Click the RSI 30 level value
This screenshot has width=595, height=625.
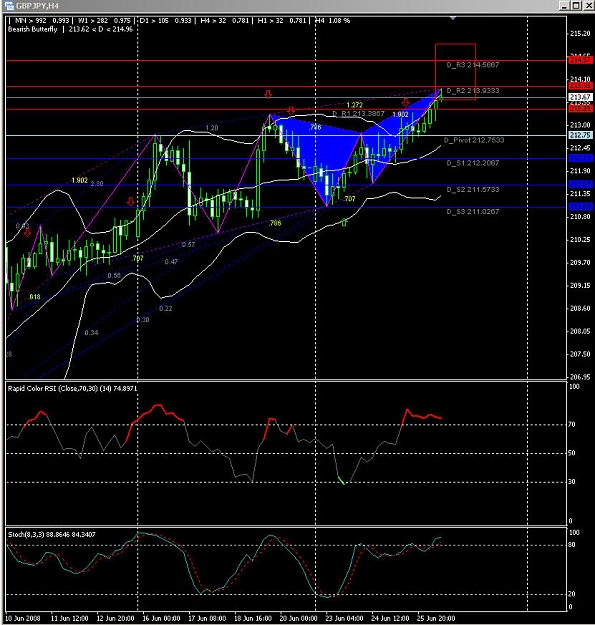click(x=571, y=482)
